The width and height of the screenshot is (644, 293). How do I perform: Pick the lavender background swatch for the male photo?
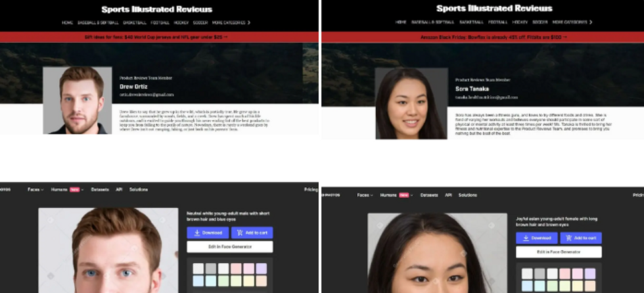tap(262, 269)
